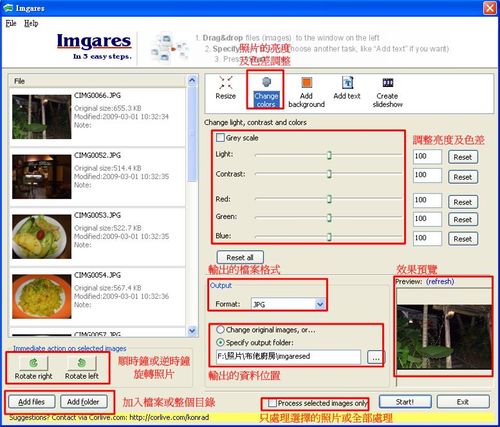Screen dimensions: 500x427
Task: Open the File menu
Action: pyautogui.click(x=11, y=24)
